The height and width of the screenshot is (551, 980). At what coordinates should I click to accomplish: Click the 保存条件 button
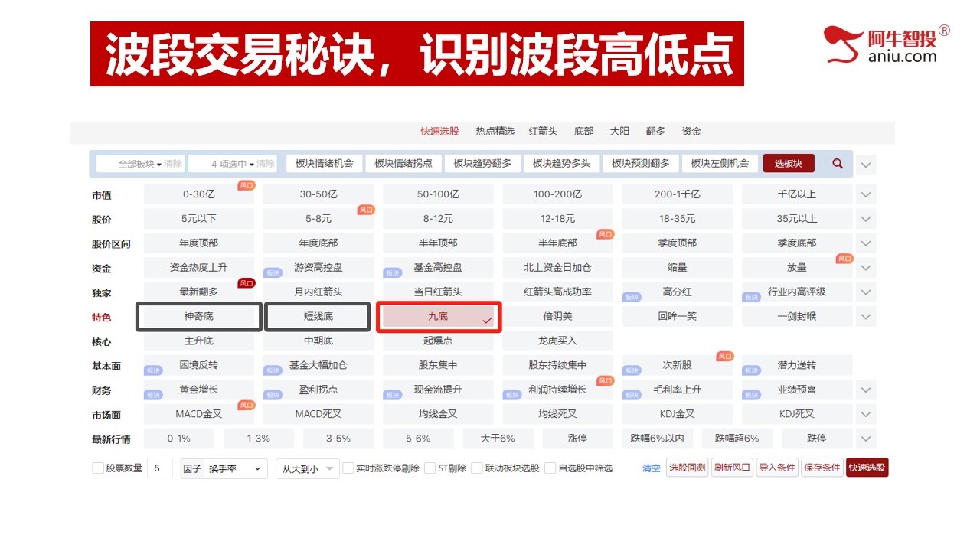point(822,468)
